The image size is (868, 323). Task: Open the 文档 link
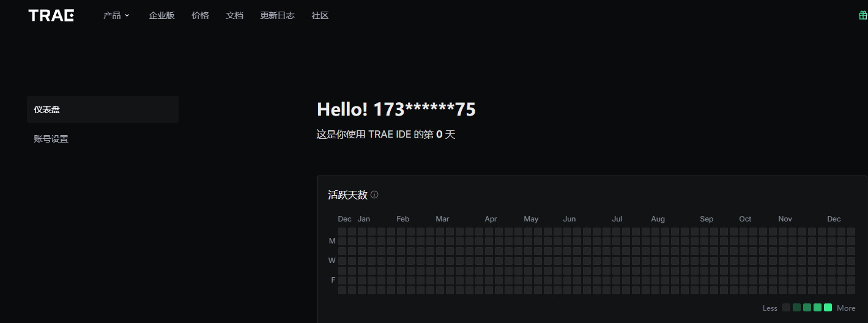234,15
